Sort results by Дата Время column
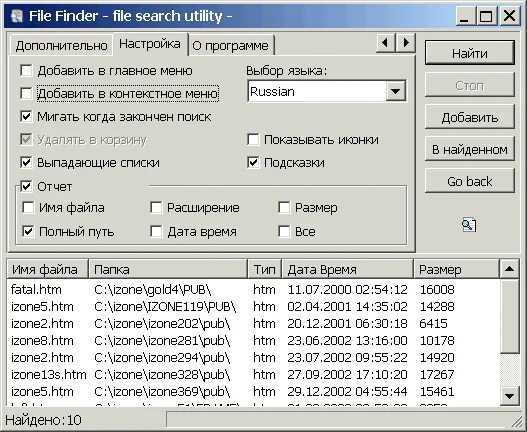Viewport: 527px width, 432px height. pyautogui.click(x=348, y=269)
